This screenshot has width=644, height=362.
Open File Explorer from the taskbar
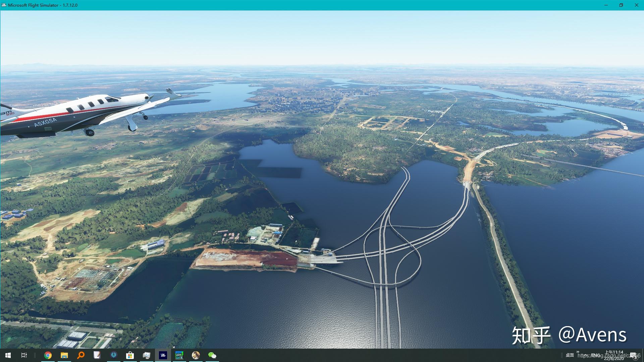[x=64, y=355]
